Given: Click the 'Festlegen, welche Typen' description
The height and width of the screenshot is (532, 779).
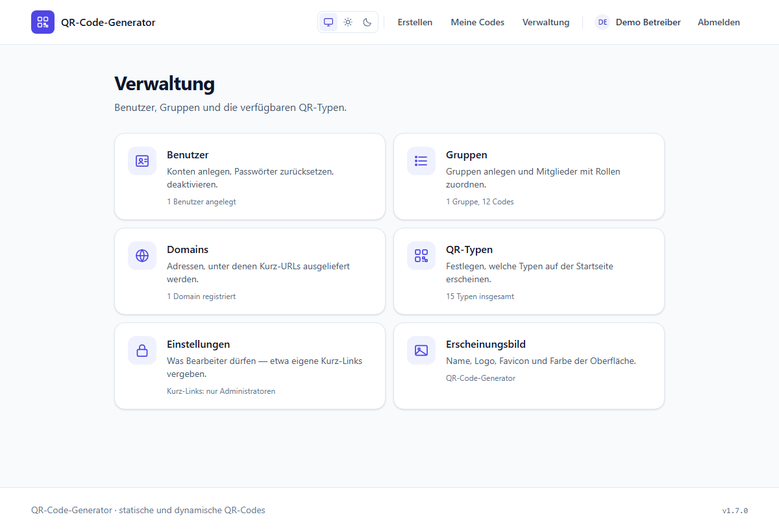Looking at the screenshot, I should click(530, 272).
